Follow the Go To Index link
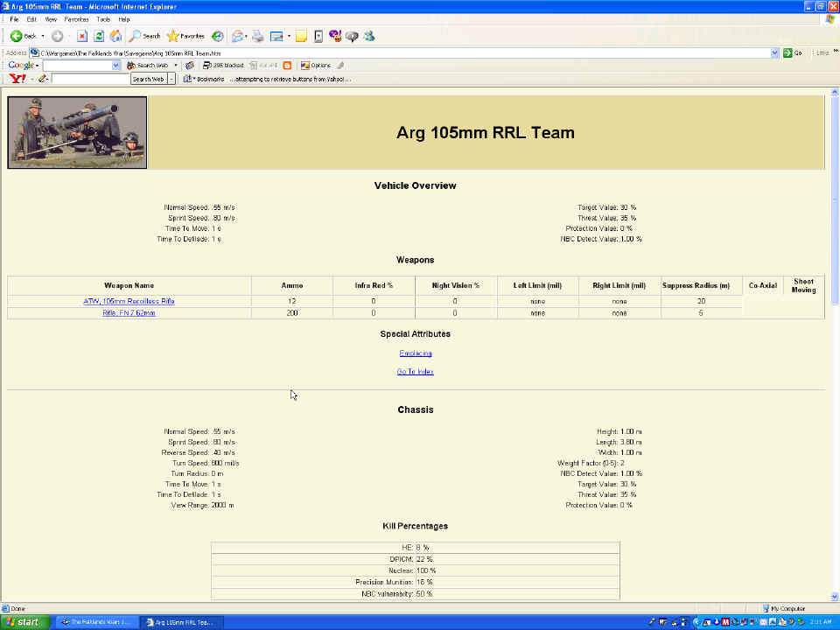Image resolution: width=840 pixels, height=630 pixels. 415,372
